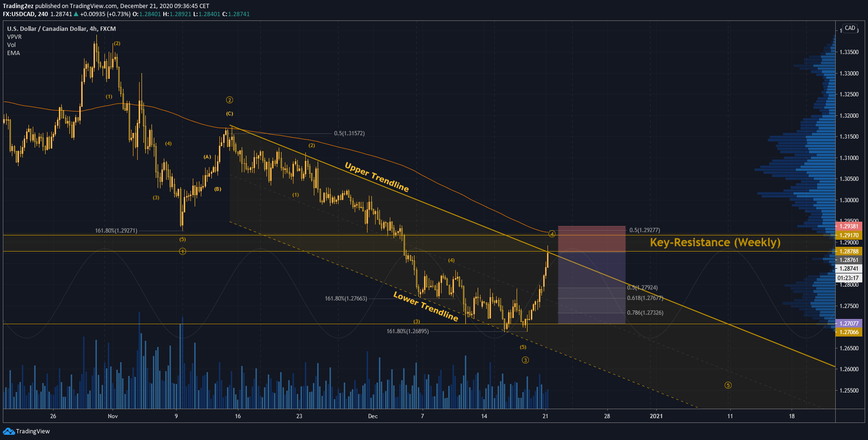Click the (B) wave label
Viewport: 868px width, 440px height.
pos(217,189)
